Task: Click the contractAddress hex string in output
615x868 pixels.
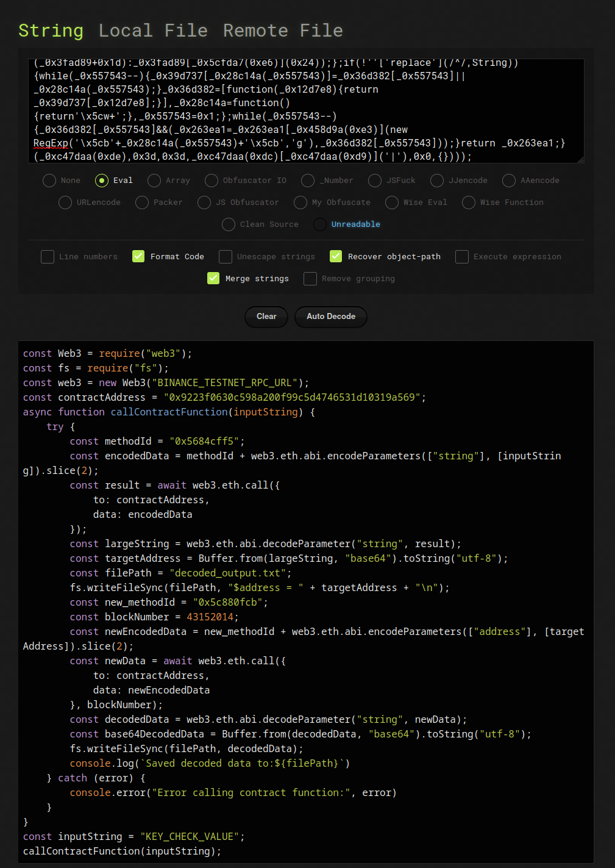Action: 292,398
